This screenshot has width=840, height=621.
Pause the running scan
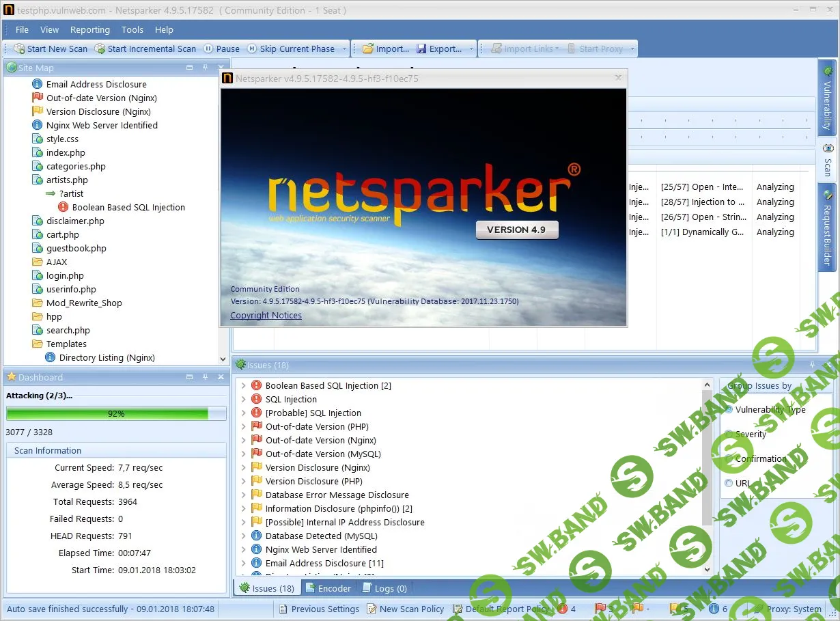(221, 48)
